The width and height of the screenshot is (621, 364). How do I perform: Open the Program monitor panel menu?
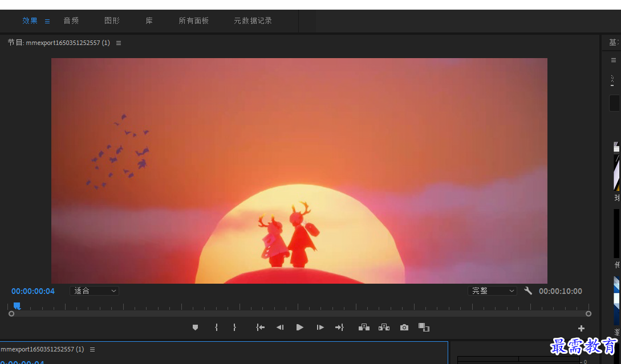[x=119, y=43]
